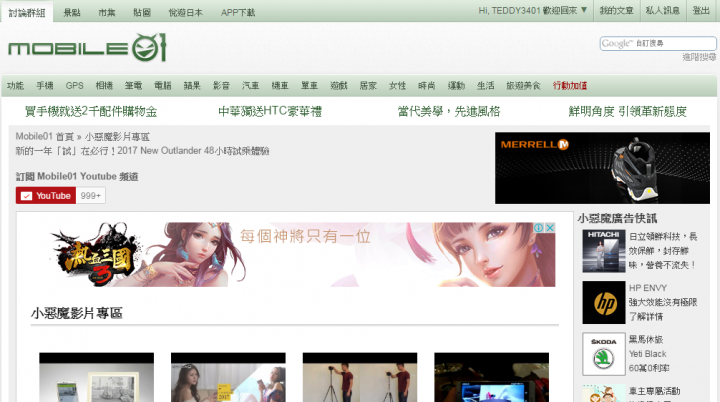Open the 蘋果 category menu
The width and height of the screenshot is (720, 402).
click(x=192, y=85)
